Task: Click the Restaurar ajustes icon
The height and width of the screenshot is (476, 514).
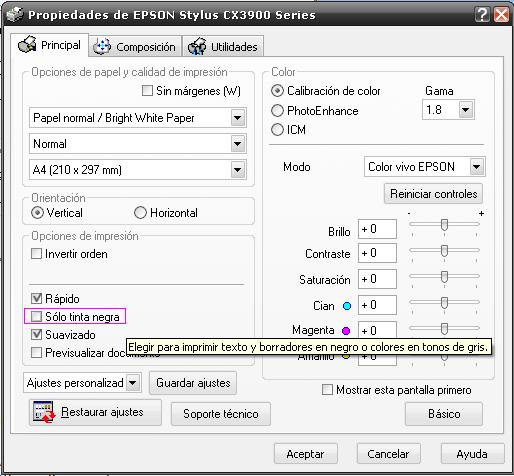Action: click(44, 412)
